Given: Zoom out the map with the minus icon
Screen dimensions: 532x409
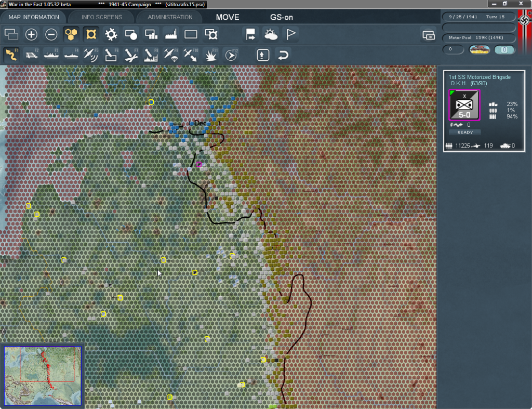Looking at the screenshot, I should [x=51, y=34].
